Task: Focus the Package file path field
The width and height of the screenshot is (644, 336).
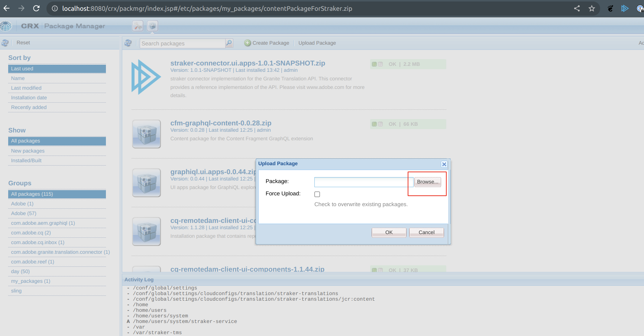Action: 364,182
